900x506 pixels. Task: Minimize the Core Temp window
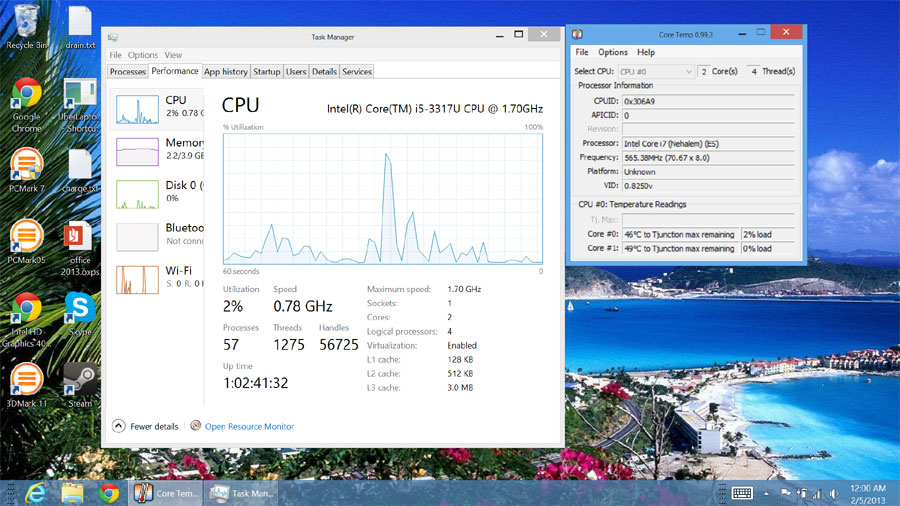click(x=742, y=34)
